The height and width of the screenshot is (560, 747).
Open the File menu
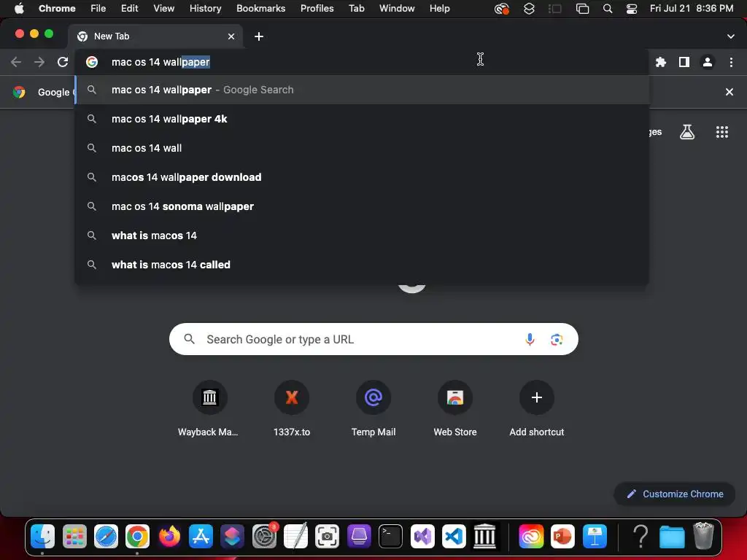[x=98, y=8]
